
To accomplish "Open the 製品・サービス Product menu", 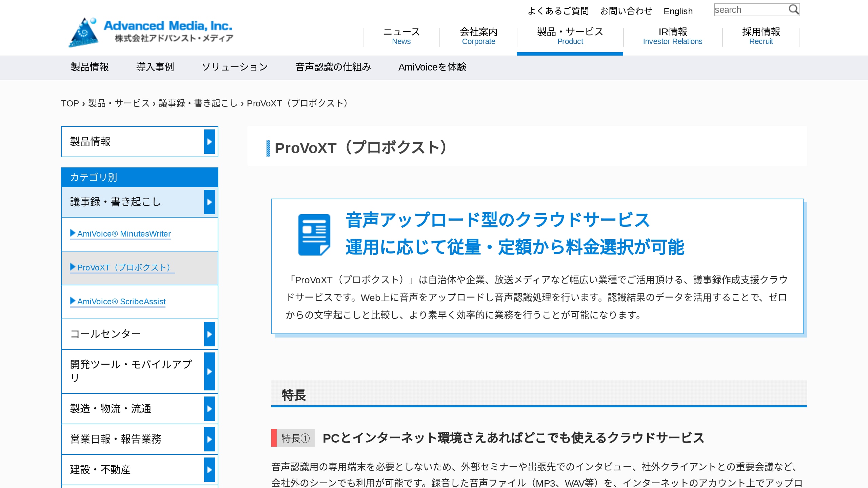I will [x=570, y=36].
